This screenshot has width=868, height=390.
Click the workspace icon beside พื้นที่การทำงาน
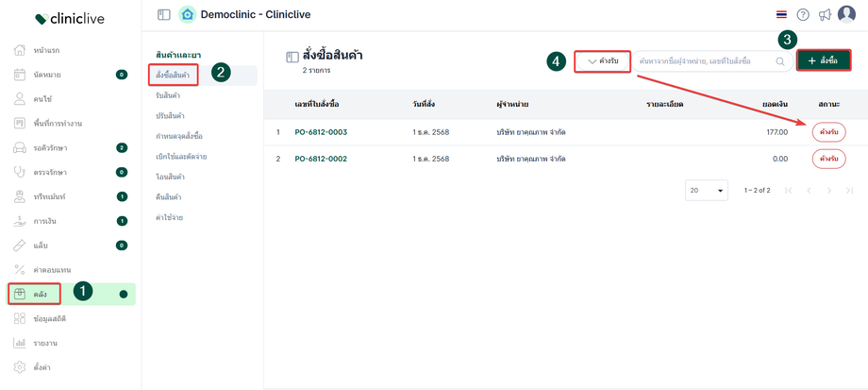coord(20,123)
